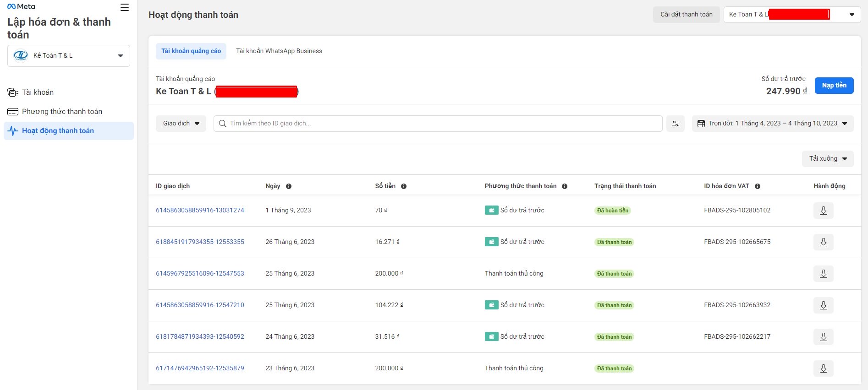Click info icon beside Phương thức thanh toán header
The height and width of the screenshot is (390, 868).
pyautogui.click(x=565, y=186)
